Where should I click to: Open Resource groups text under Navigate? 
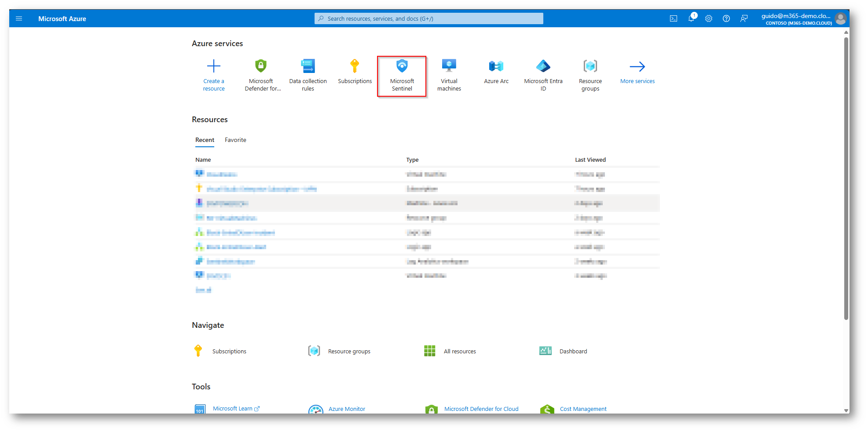click(x=349, y=351)
